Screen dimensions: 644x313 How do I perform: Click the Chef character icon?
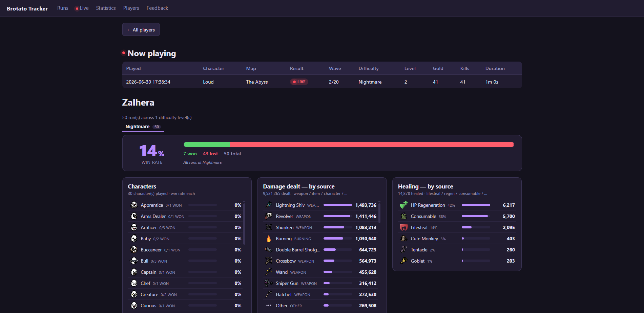(134, 283)
